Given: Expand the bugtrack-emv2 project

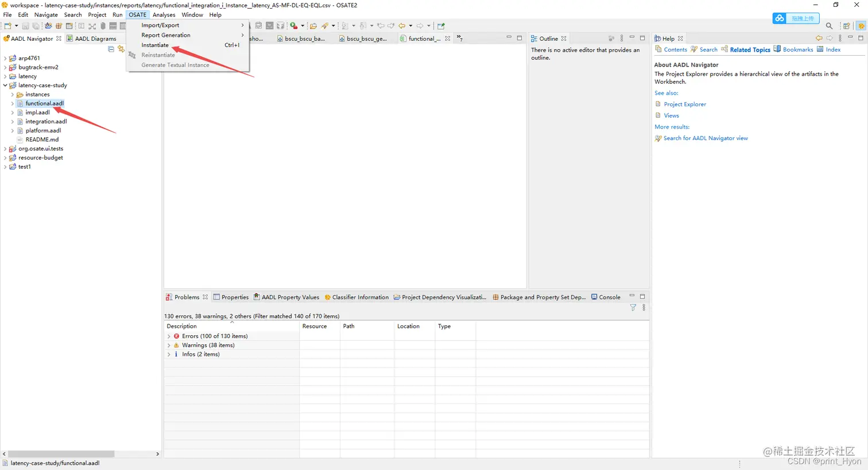Looking at the screenshot, I should tap(5, 67).
